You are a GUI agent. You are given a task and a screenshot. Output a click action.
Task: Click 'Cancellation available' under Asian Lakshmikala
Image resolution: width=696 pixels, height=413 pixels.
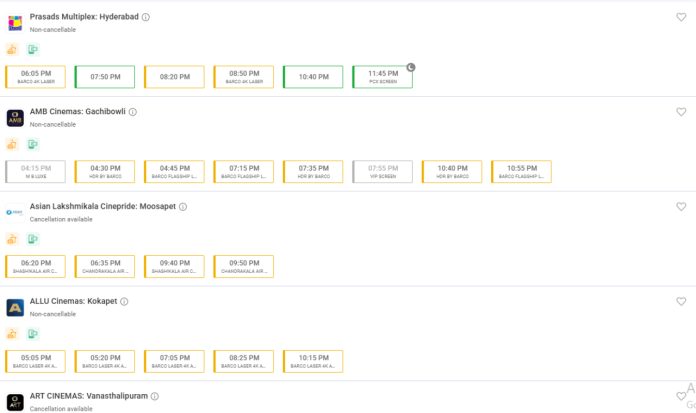tap(61, 219)
